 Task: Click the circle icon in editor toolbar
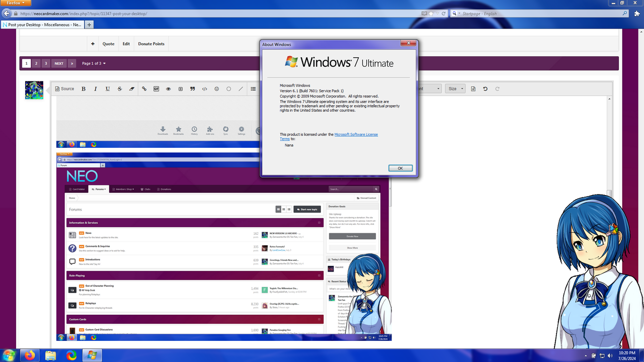click(x=229, y=89)
